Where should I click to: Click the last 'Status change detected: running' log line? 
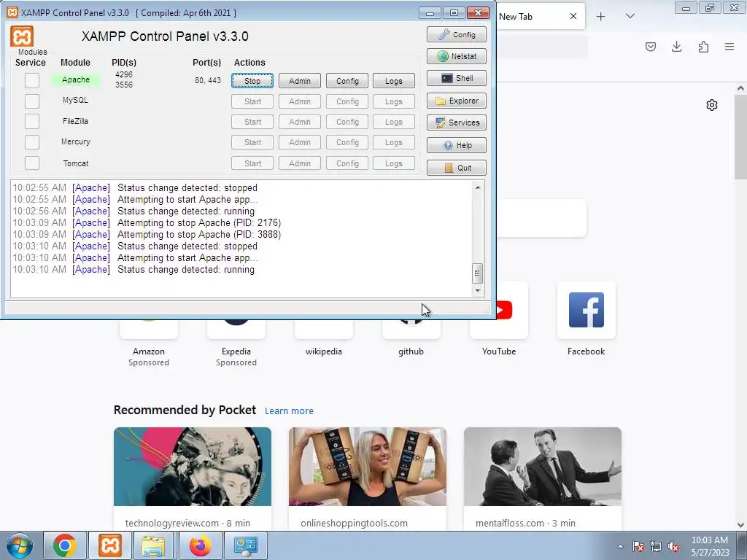pyautogui.click(x=186, y=270)
